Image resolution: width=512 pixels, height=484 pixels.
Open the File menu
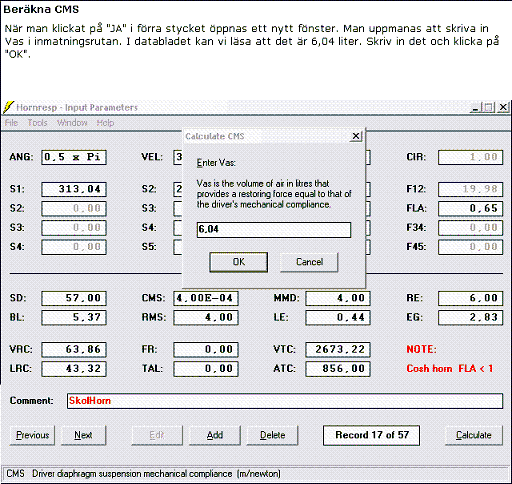pyautogui.click(x=11, y=123)
